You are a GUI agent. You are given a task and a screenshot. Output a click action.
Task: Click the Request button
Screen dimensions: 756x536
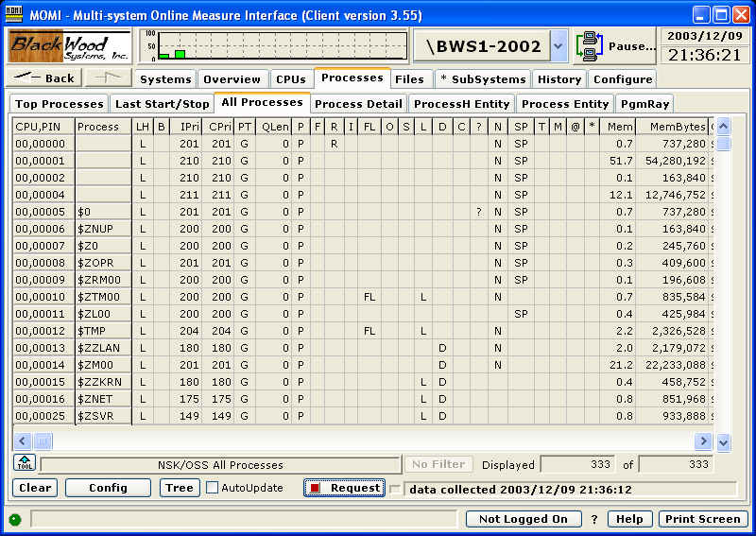[345, 488]
